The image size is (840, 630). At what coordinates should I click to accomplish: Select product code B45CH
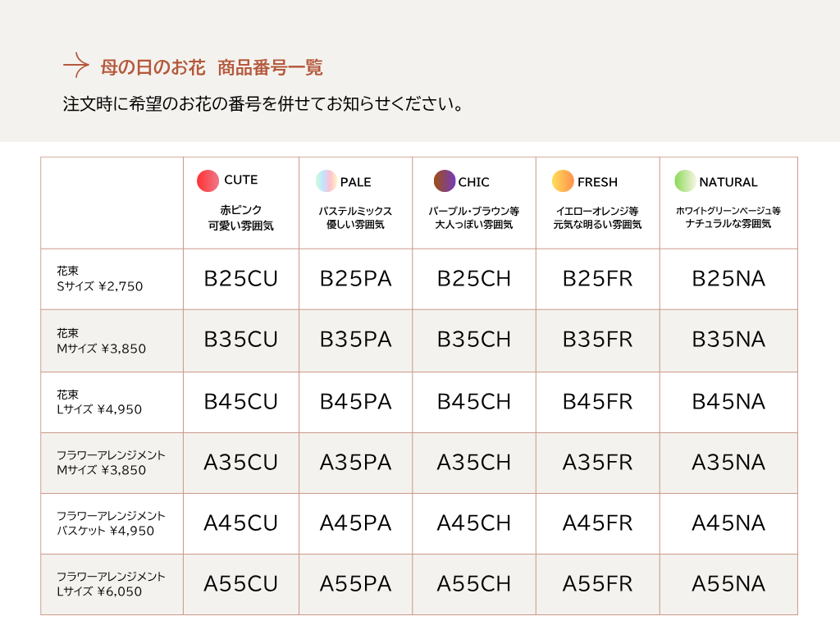[473, 402]
